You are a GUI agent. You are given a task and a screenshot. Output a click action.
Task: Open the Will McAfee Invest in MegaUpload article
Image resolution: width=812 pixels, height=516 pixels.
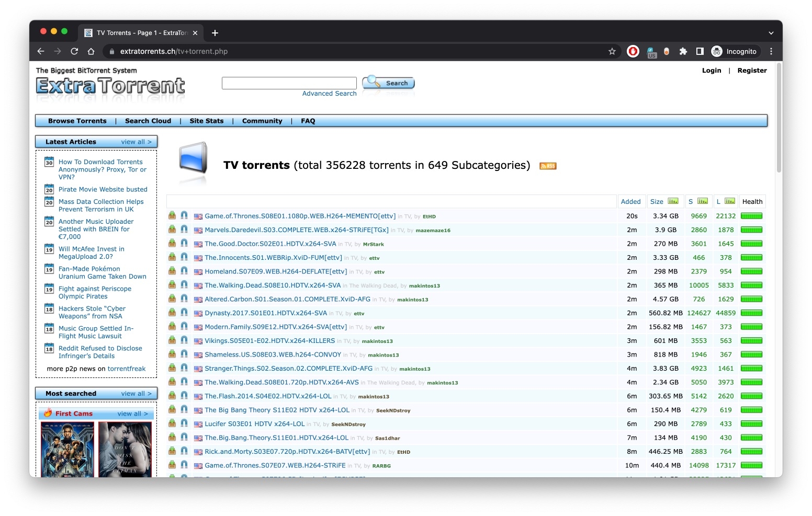coord(92,253)
